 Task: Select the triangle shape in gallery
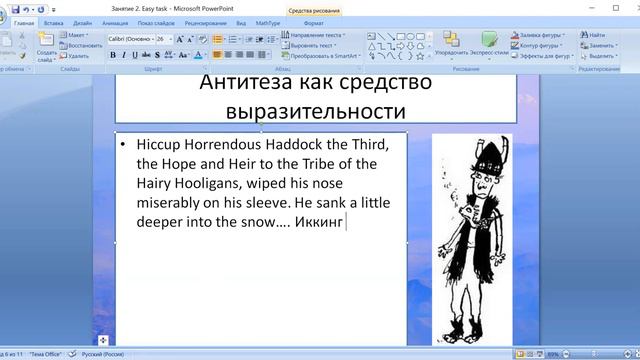pyautogui.click(x=371, y=47)
